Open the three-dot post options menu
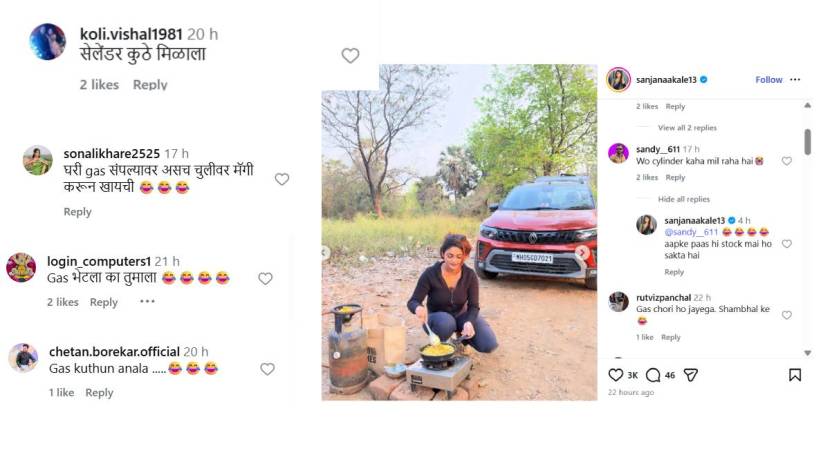This screenshot has height=466, width=830. pos(795,79)
